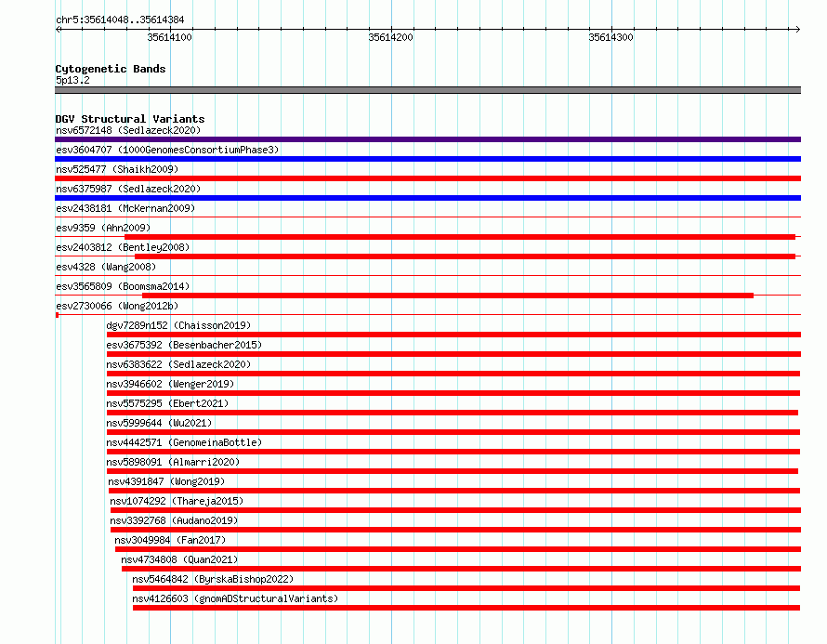Click the red bar for esv2403812
827x644 pixels.
point(466,256)
